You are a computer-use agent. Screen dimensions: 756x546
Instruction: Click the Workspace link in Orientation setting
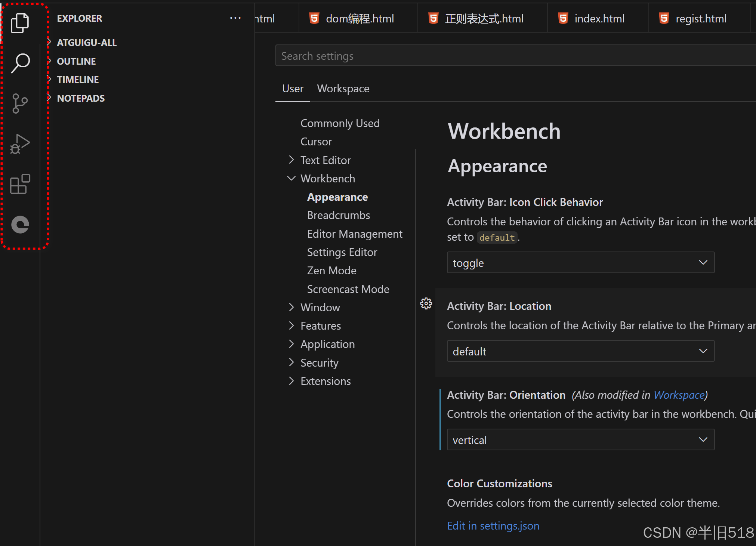(x=679, y=395)
